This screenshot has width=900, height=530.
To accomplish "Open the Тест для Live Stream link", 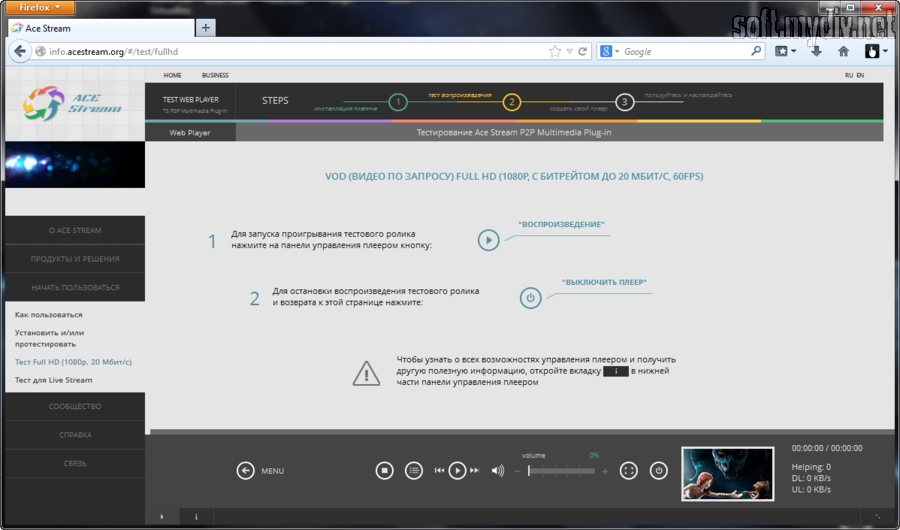I will [53, 380].
